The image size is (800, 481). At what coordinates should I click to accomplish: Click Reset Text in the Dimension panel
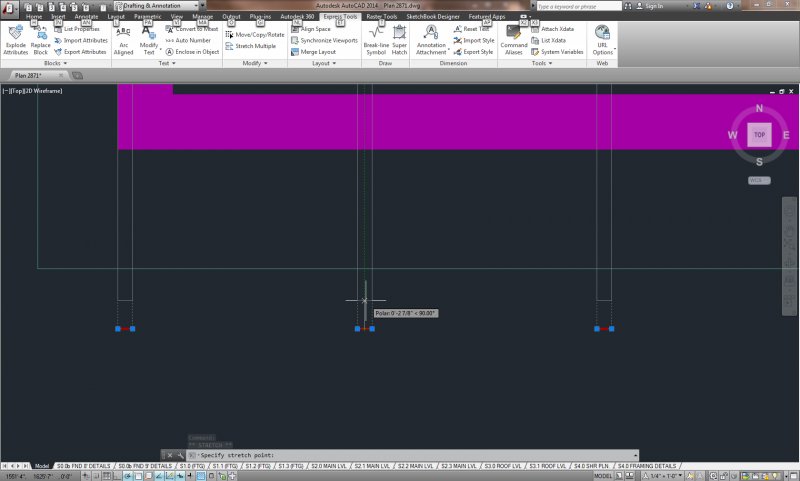(x=471, y=29)
